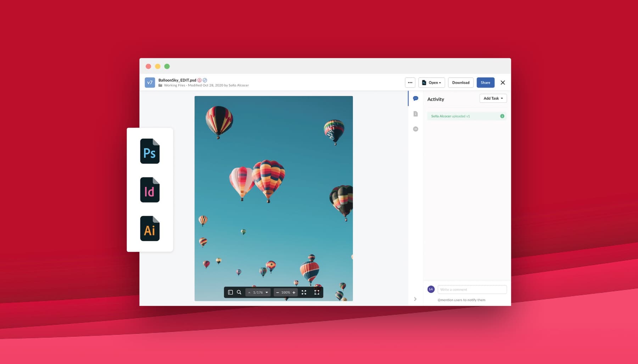Open the Comments panel in the sidebar
Screen dimensions: 638x364
tap(415, 98)
